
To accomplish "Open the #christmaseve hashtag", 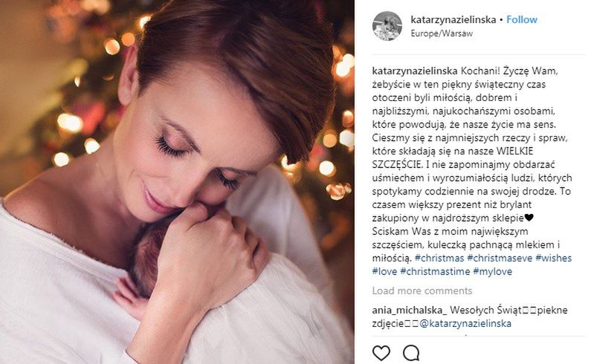I will 500,258.
